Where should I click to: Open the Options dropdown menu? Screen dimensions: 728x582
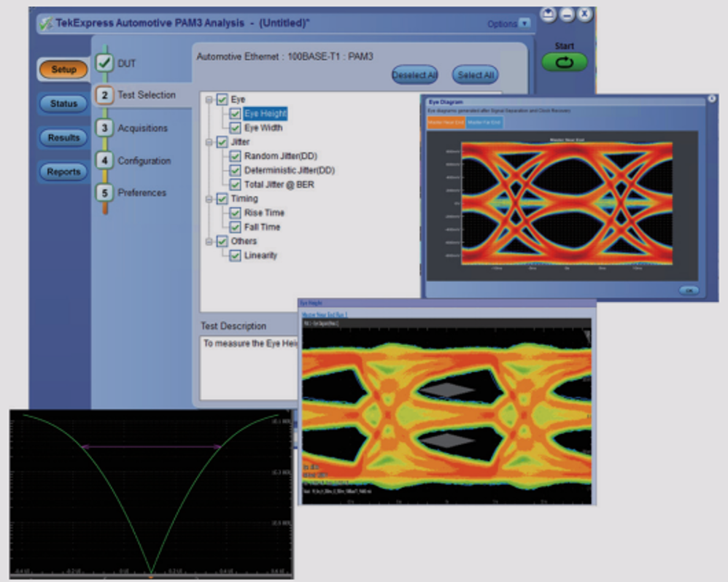pyautogui.click(x=508, y=23)
